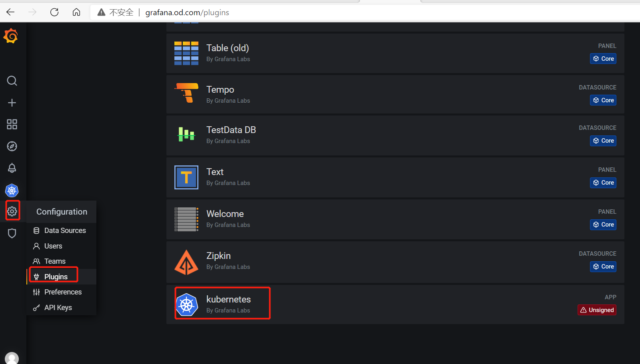Screen dimensions: 640x364
Task: Open the Table (old) plugin title
Action: 228,48
